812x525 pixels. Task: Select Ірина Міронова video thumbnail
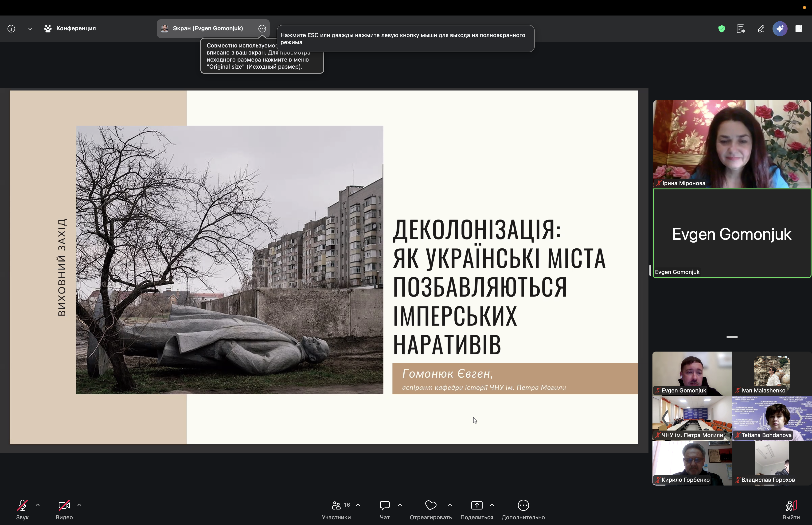pos(732,144)
